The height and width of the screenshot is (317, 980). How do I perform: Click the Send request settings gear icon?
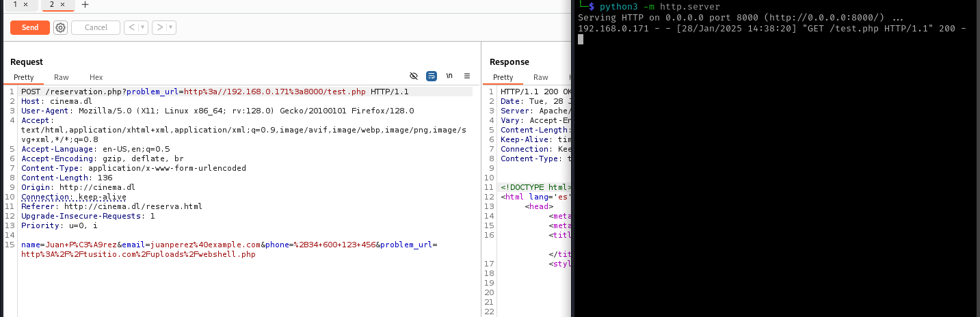[60, 27]
